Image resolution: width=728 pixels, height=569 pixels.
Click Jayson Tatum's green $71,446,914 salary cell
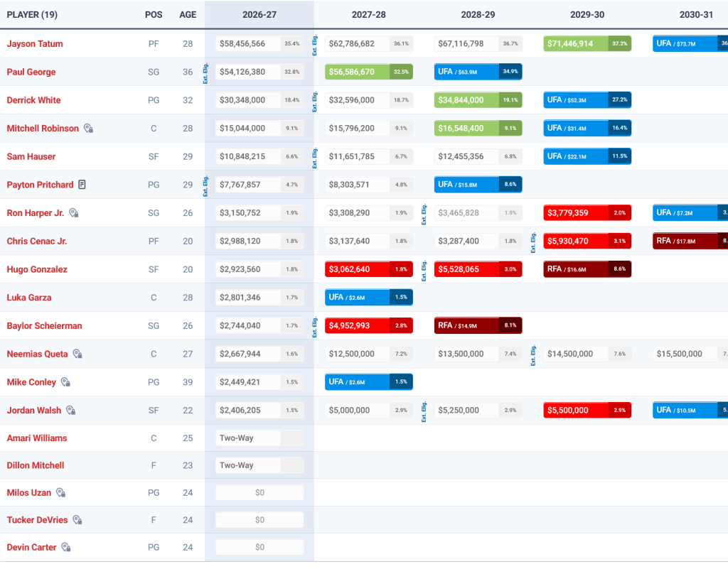(587, 43)
